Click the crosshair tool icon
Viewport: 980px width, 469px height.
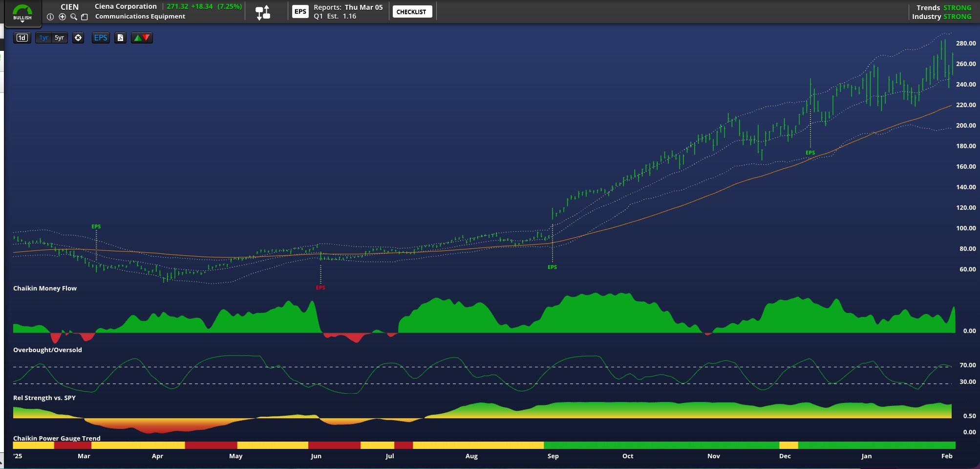coord(78,38)
